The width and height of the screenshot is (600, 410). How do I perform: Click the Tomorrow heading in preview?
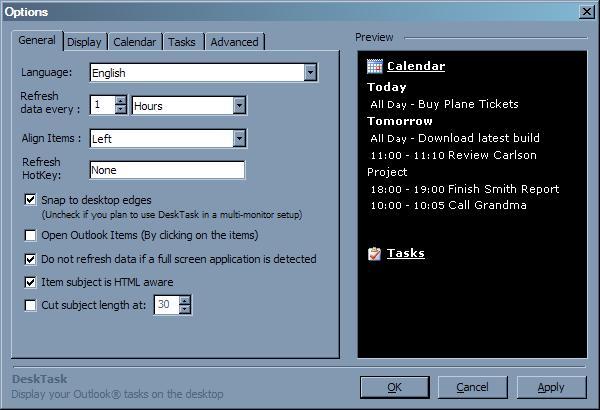pyautogui.click(x=400, y=121)
